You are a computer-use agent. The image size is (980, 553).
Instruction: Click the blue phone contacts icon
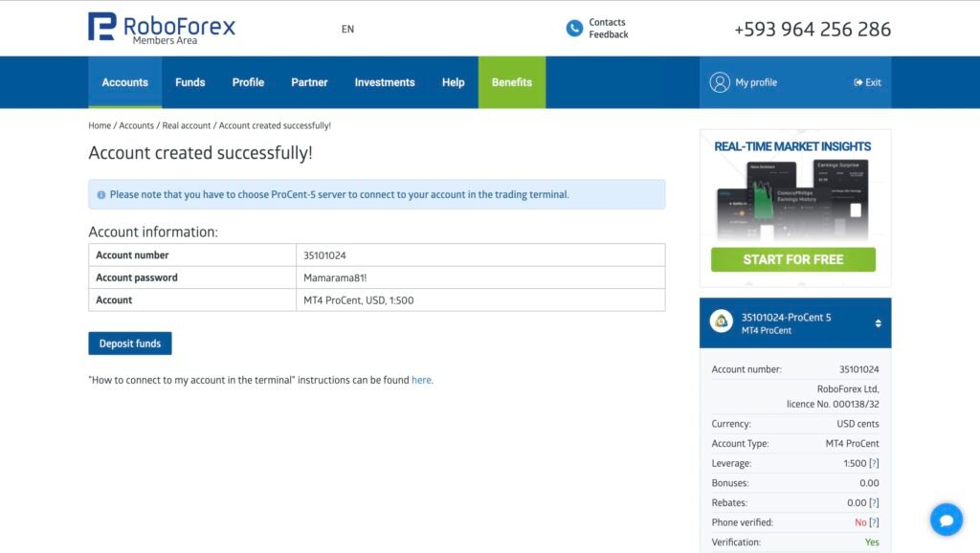[x=574, y=28]
